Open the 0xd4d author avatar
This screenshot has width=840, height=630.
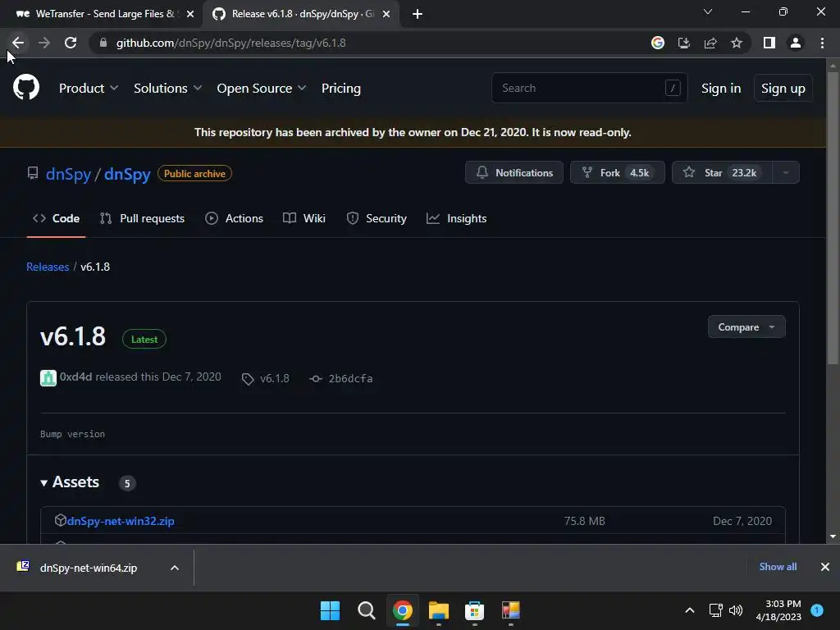click(48, 377)
